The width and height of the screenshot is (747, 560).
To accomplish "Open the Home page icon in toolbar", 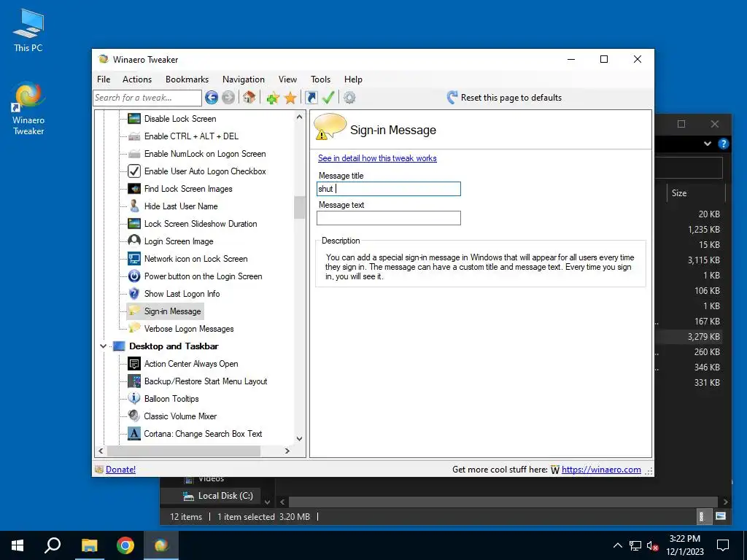I will point(249,98).
